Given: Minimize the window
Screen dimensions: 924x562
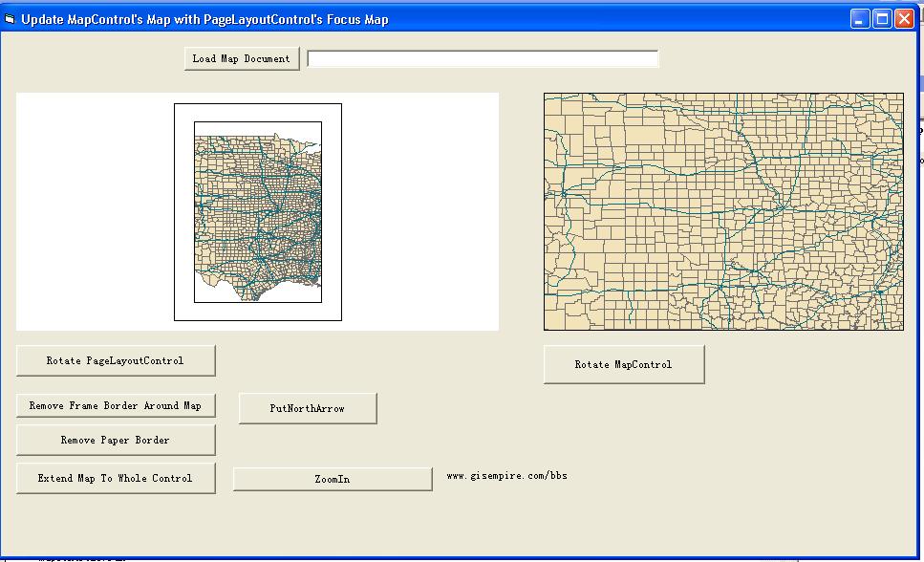Looking at the screenshot, I should tap(860, 19).
